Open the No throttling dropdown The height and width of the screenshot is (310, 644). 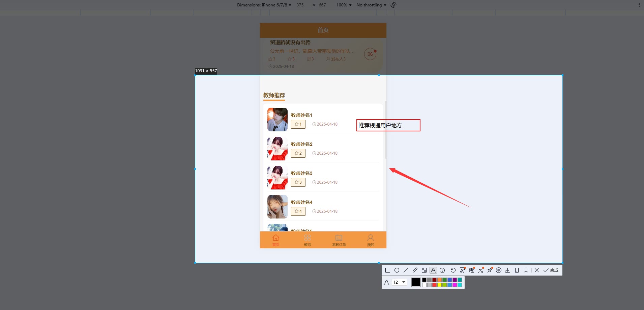(x=371, y=5)
